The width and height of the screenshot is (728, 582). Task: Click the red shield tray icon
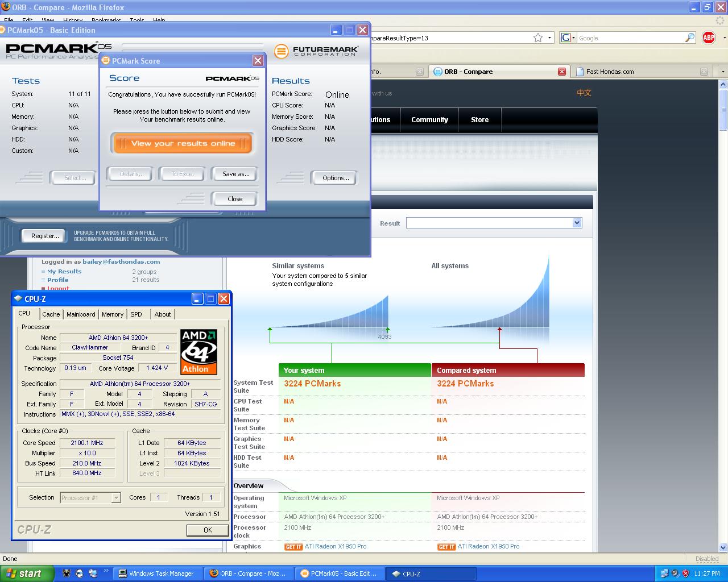click(x=685, y=573)
